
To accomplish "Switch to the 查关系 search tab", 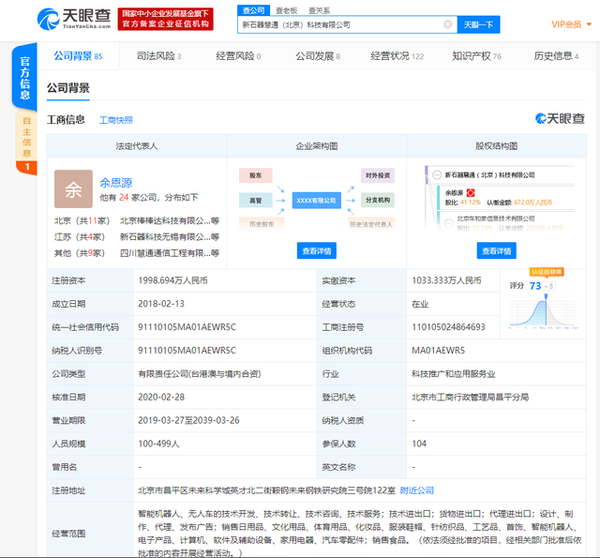I will pos(319,11).
